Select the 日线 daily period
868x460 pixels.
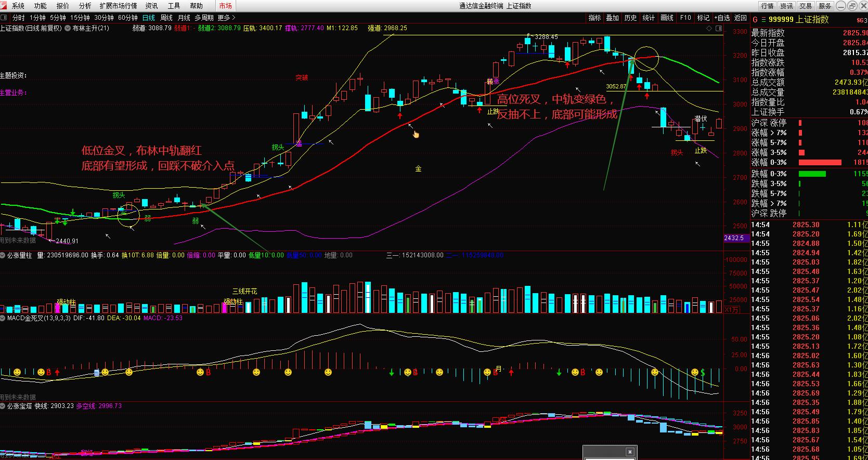[149, 18]
